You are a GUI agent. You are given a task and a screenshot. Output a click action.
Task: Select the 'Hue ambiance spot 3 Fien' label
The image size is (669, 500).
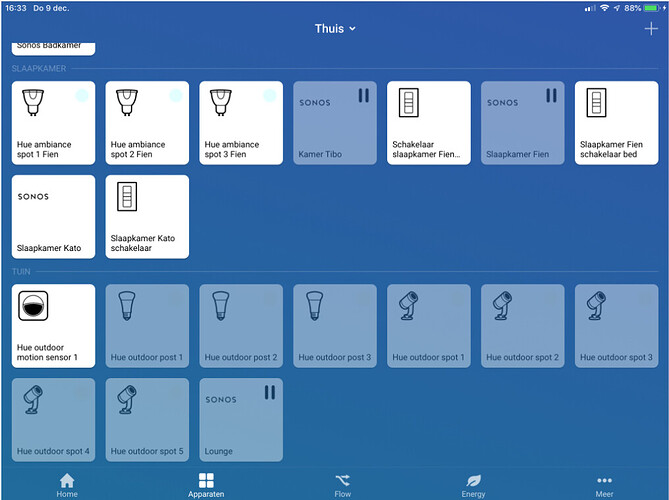[232, 149]
